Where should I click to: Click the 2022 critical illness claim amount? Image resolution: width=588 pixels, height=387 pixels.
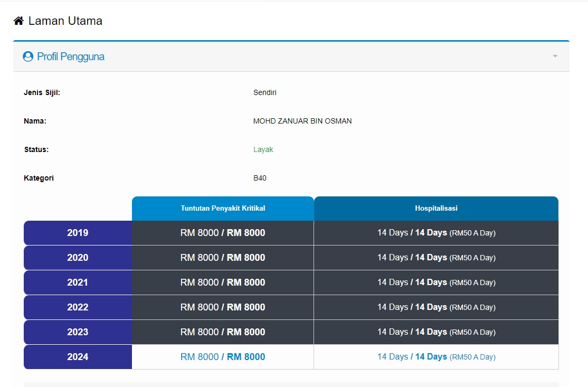pyautogui.click(x=223, y=307)
